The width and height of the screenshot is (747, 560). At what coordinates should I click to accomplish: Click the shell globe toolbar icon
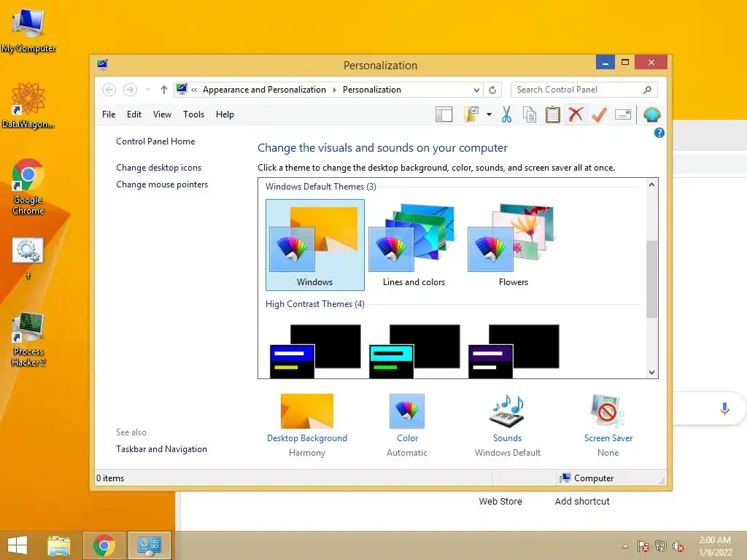[x=651, y=114]
